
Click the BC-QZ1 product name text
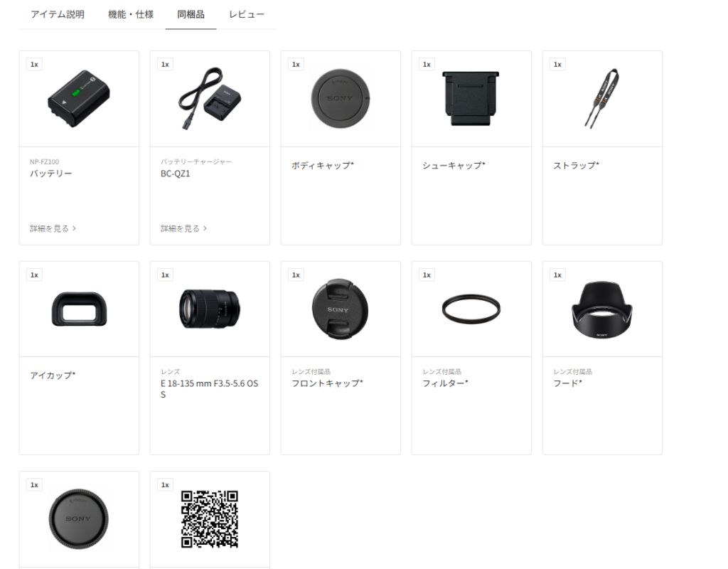click(175, 174)
